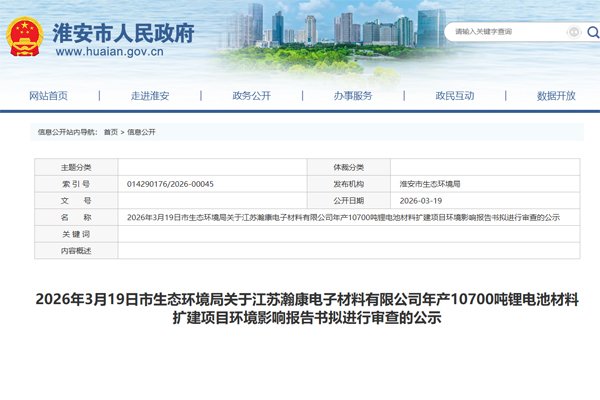The image size is (600, 400).
Task: Click the 首页 breadcrumb link
Action: [111, 132]
